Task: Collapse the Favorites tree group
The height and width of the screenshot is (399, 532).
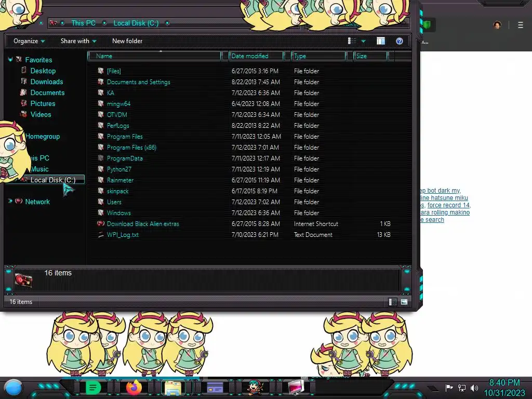Action: (10, 60)
